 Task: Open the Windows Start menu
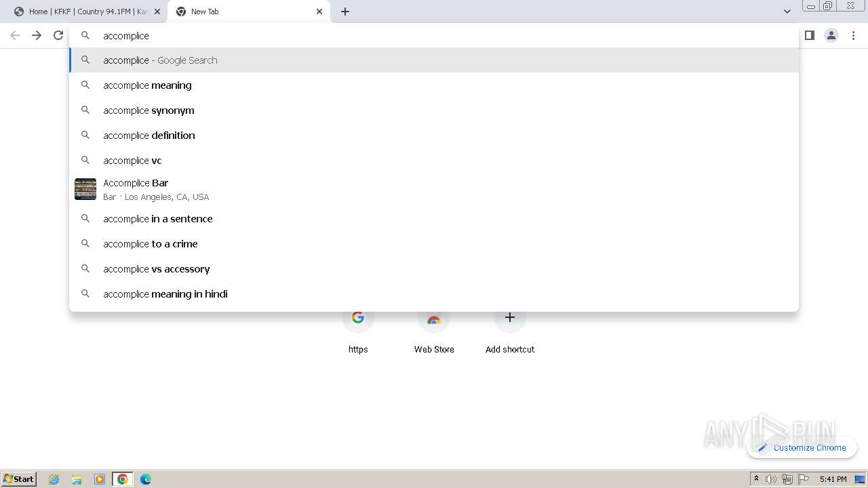coord(19,479)
